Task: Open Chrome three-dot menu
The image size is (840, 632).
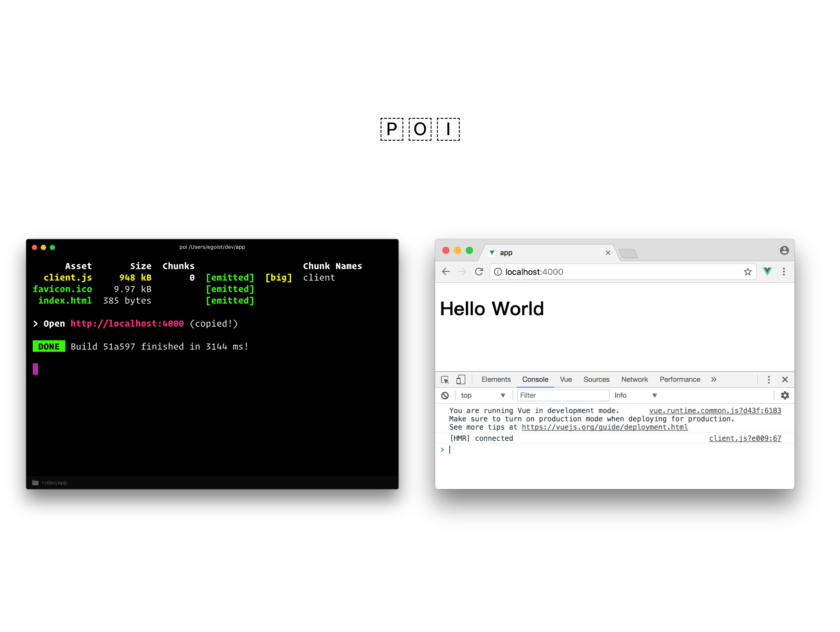Action: click(x=784, y=272)
